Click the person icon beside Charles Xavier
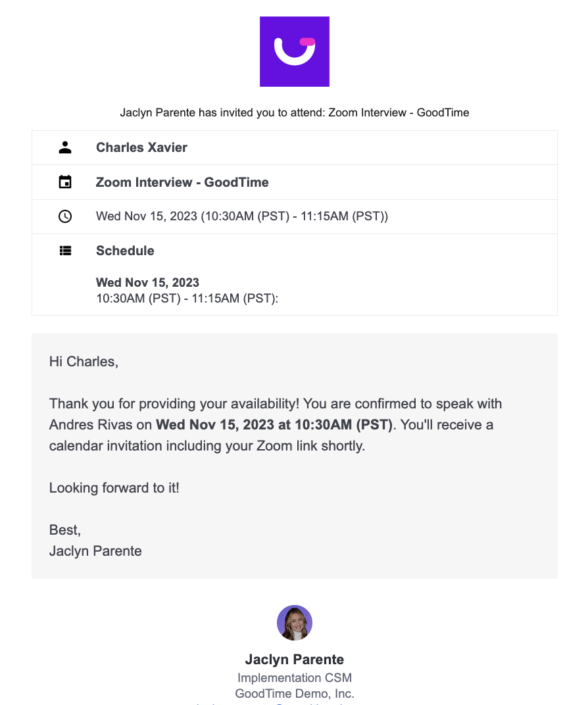 coord(65,147)
